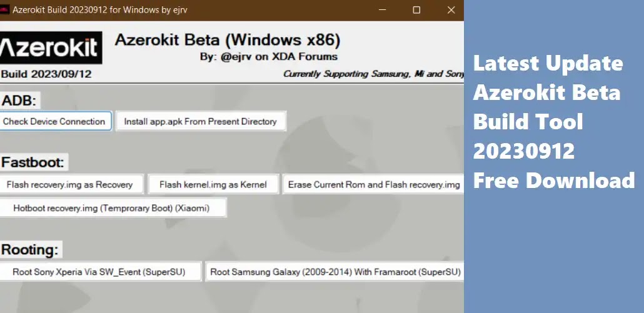
Task: Root Sony Xperia Via SW_Event (SuperSU)
Action: [x=100, y=272]
